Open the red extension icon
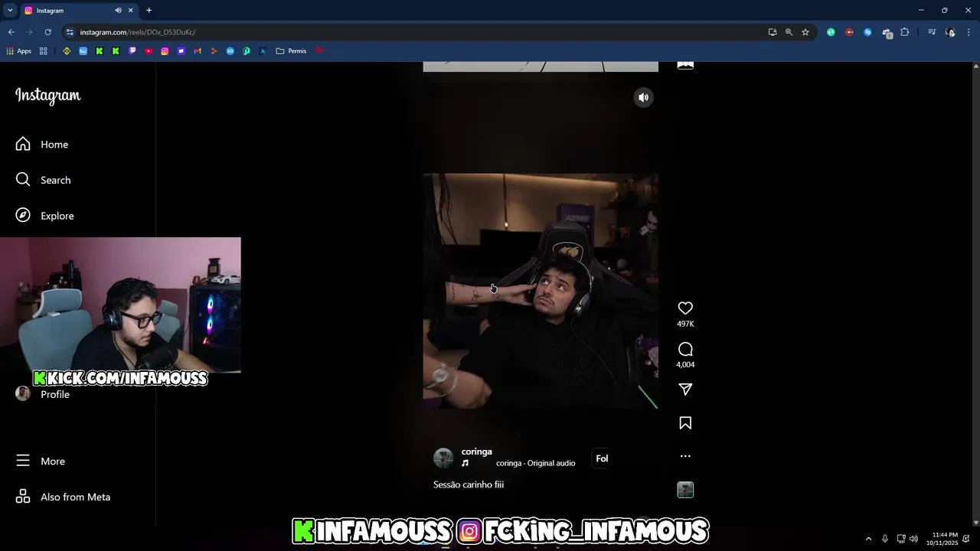Viewport: 980px width, 551px height. [849, 32]
